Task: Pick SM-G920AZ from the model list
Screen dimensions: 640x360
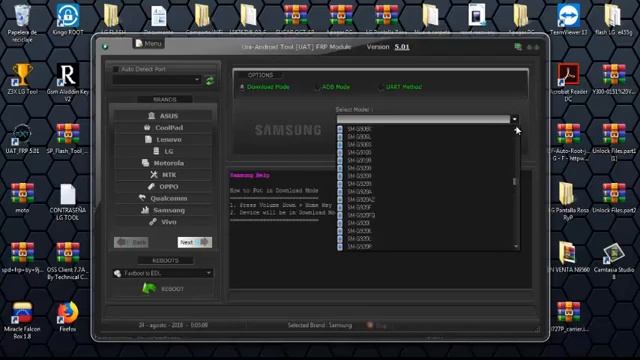Action: pyautogui.click(x=361, y=200)
